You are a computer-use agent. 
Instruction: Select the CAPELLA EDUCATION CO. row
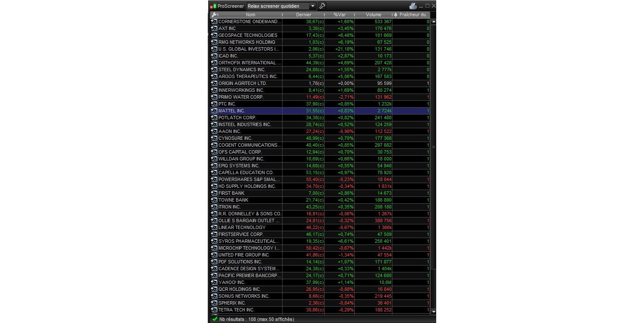(x=320, y=172)
